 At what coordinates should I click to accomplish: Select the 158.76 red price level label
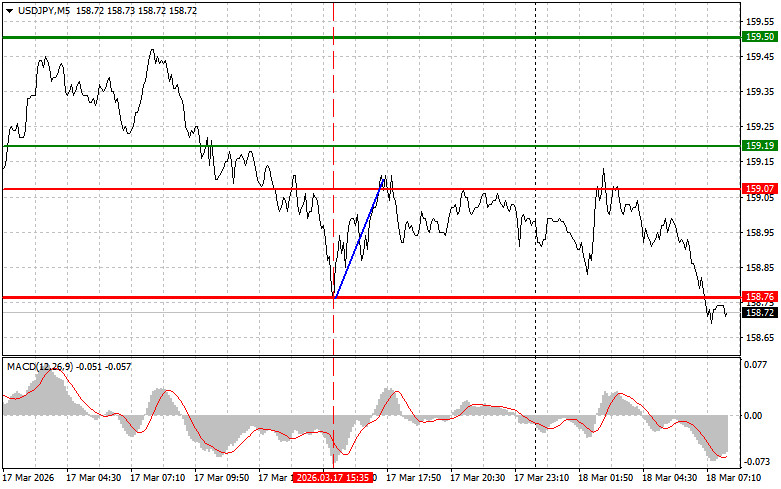pos(759,297)
